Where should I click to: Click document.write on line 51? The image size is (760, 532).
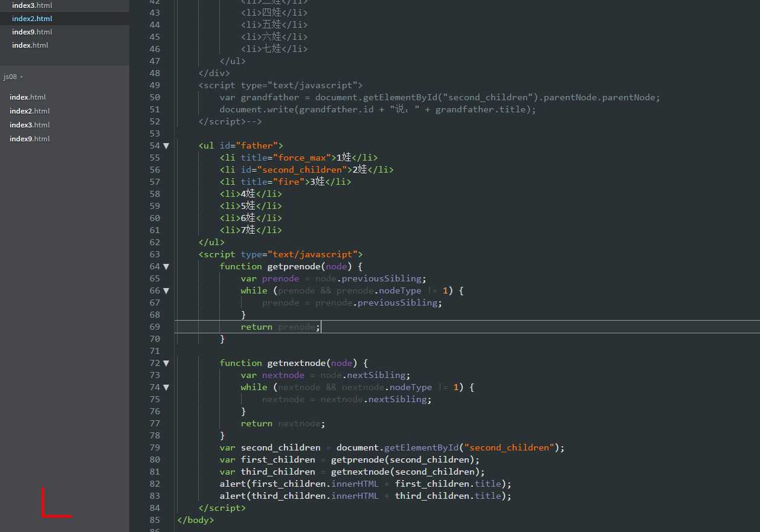point(257,109)
